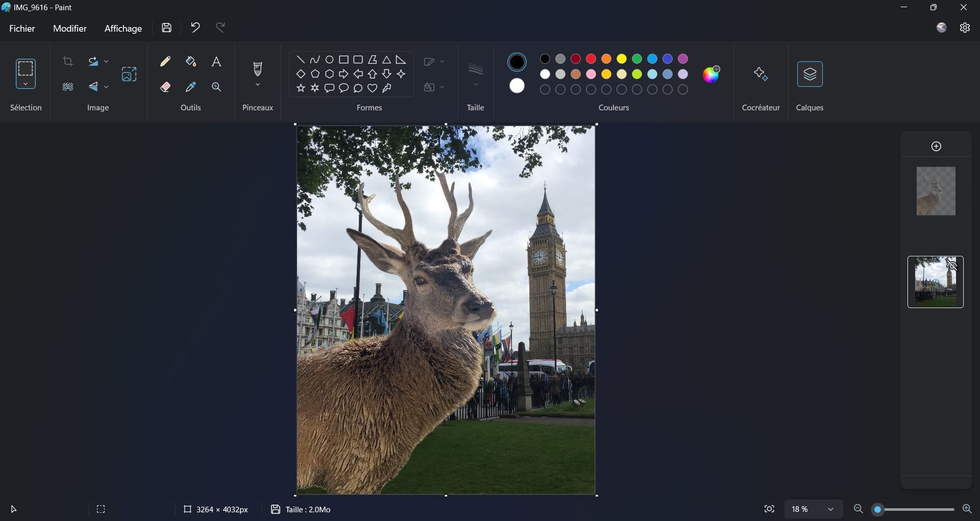This screenshot has width=980, height=521.
Task: Select primary black color circle
Action: coord(517,62)
